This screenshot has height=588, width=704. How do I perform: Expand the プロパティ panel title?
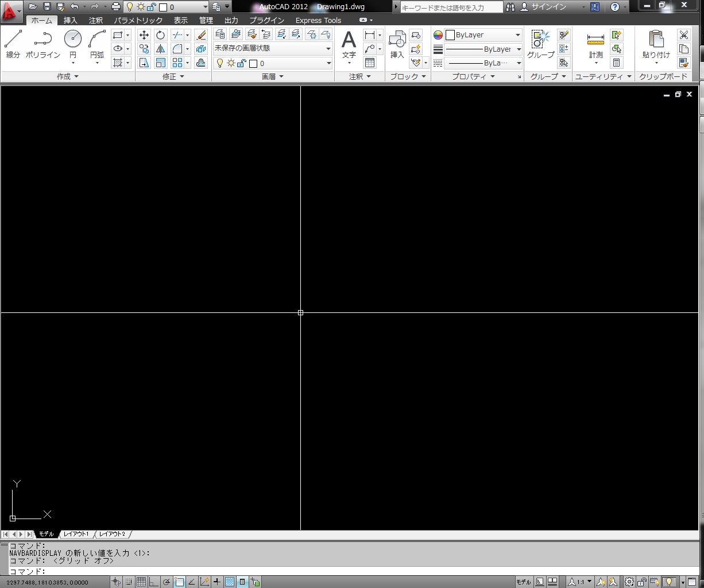coord(473,76)
